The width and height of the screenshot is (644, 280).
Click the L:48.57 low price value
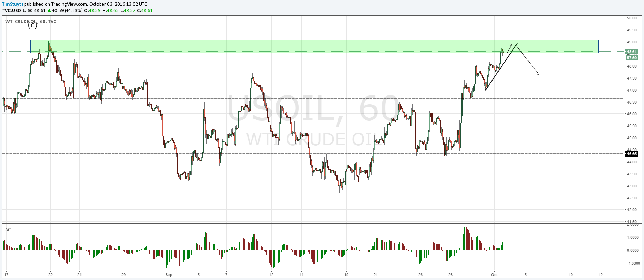pos(128,10)
